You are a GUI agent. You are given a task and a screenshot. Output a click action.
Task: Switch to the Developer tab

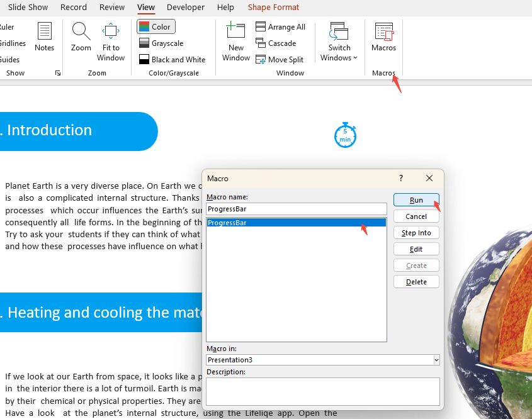[185, 7]
